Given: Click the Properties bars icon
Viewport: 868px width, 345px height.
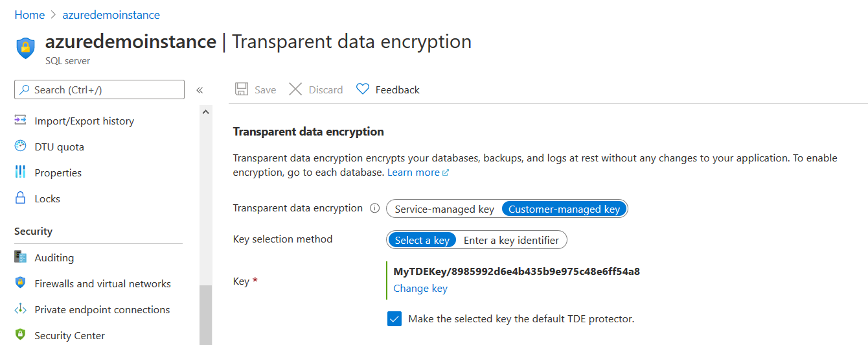Looking at the screenshot, I should click(x=21, y=172).
